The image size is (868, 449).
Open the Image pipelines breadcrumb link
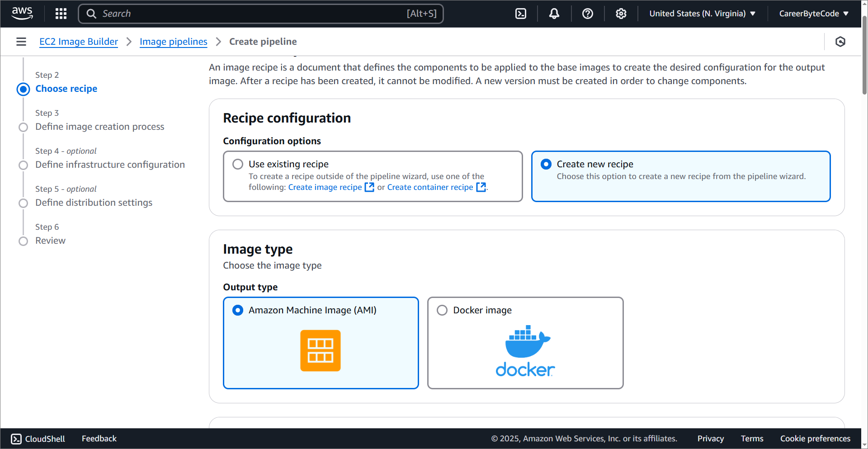173,41
